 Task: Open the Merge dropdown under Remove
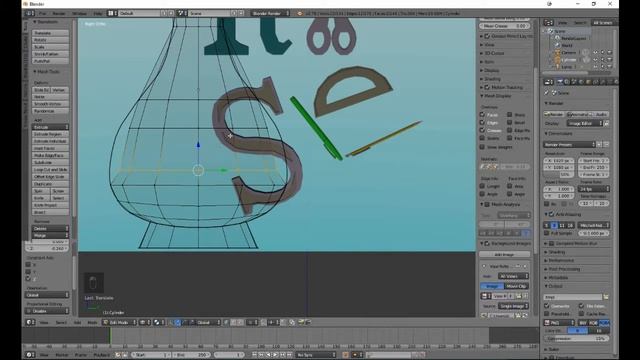pyautogui.click(x=50, y=236)
